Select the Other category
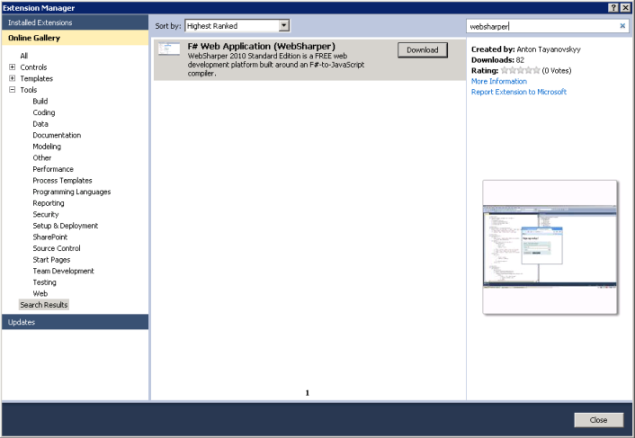The image size is (635, 438). [42, 158]
